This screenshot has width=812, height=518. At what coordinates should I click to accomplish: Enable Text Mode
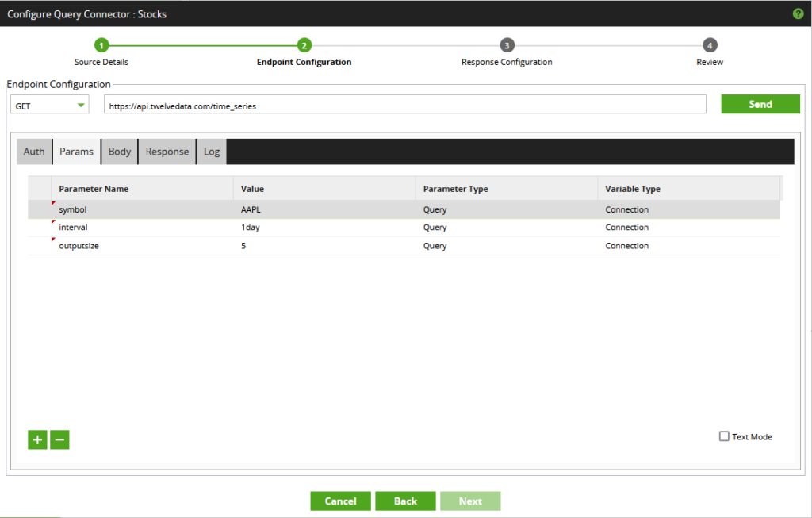[x=724, y=436]
